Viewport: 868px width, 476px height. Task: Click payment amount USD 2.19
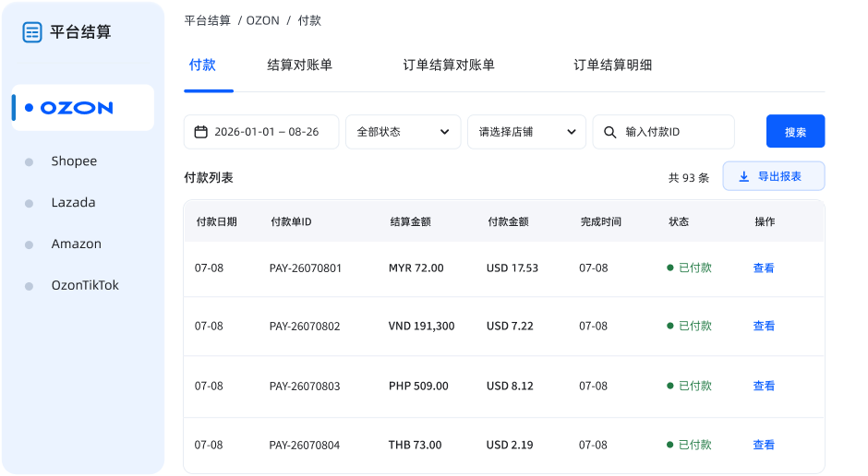coord(510,445)
